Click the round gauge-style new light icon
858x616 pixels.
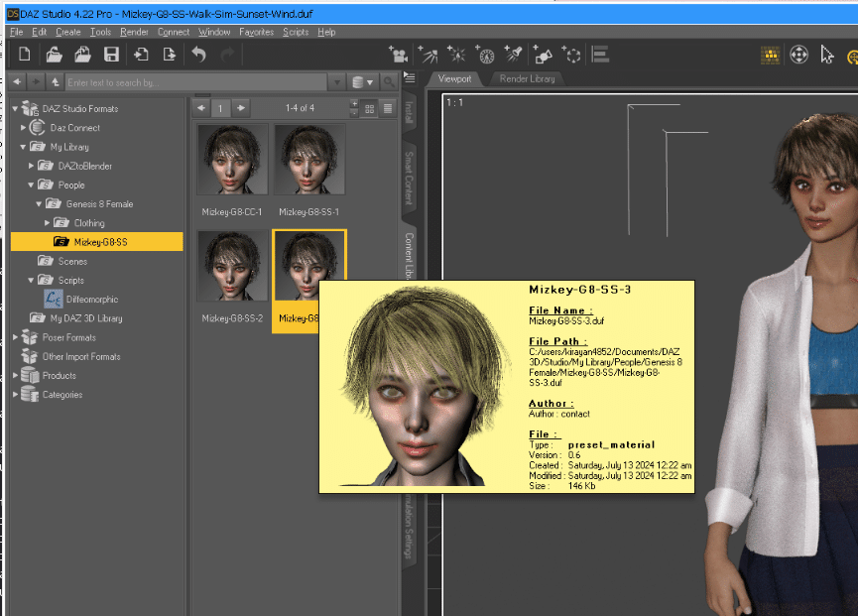[485, 55]
